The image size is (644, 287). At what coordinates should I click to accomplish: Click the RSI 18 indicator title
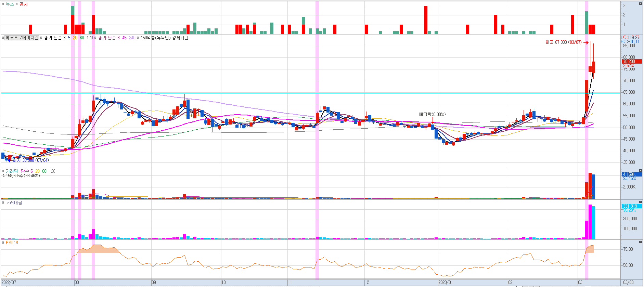click(12, 243)
